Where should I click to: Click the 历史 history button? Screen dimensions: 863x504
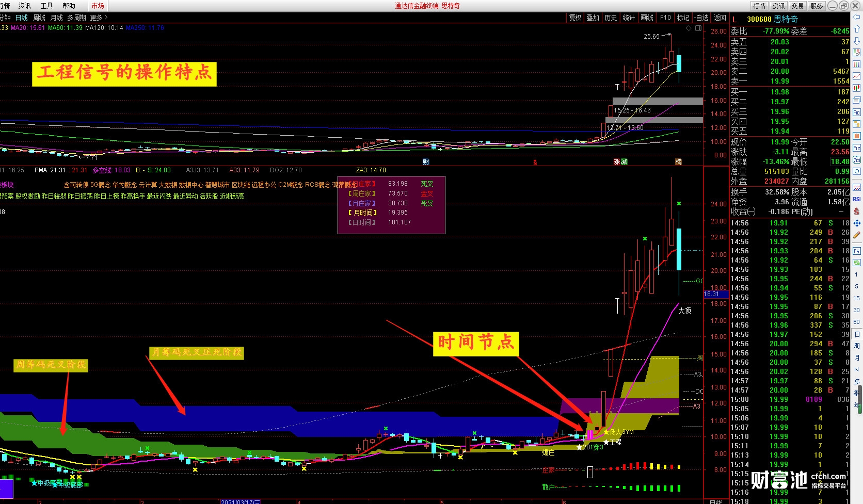coord(611,18)
